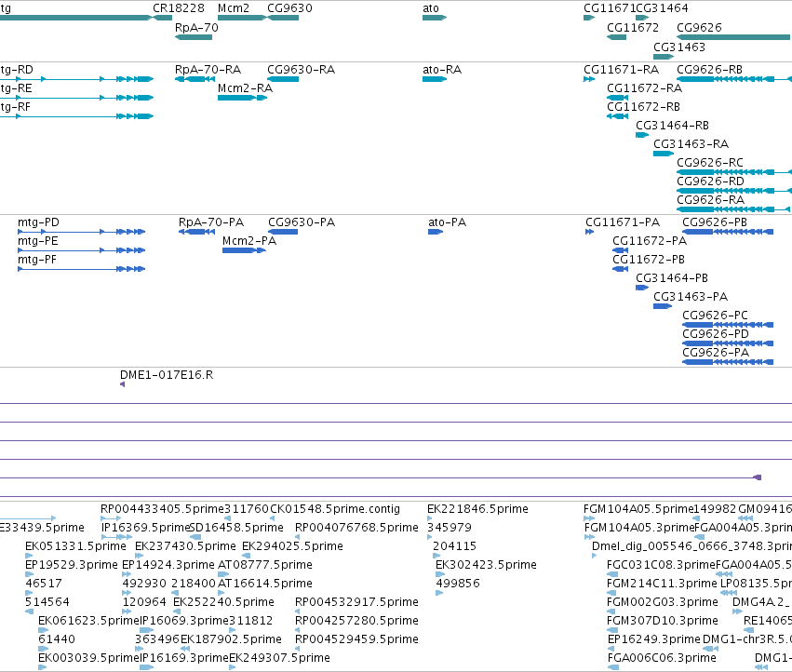Select transcript ato-RA
This screenshot has width=792, height=672.
click(442, 70)
